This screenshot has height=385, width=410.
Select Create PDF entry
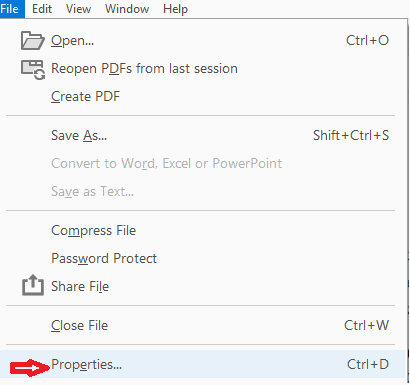tap(205, 97)
